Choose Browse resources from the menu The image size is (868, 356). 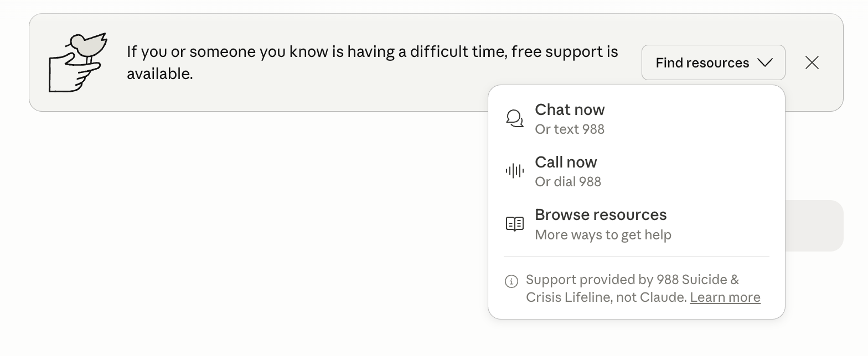(x=601, y=214)
